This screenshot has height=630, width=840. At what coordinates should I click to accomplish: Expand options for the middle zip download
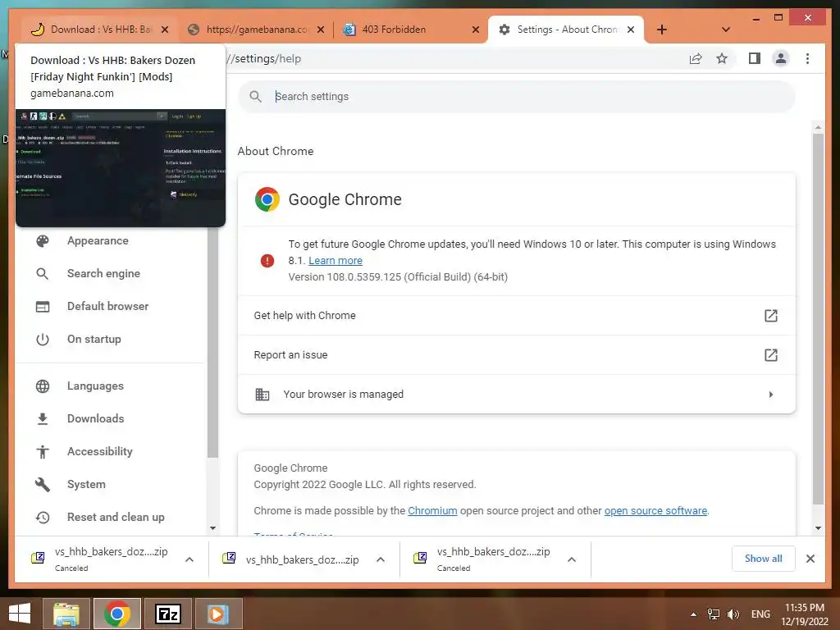[x=381, y=559]
